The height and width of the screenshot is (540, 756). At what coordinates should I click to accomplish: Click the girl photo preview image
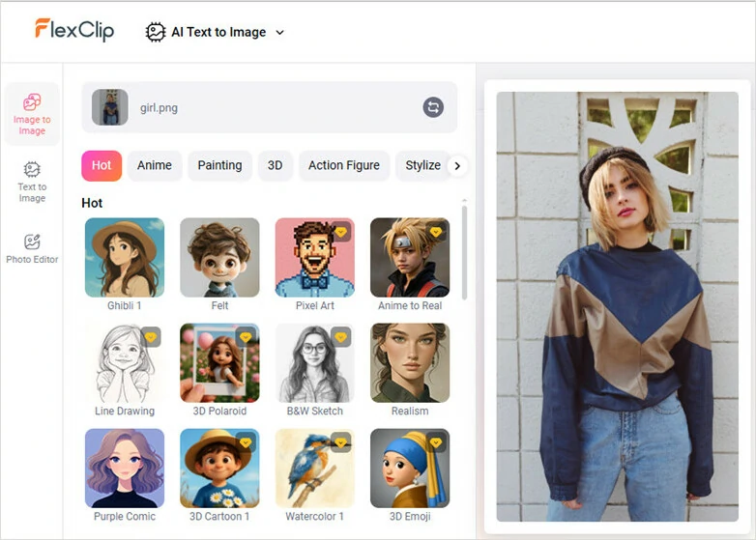click(617, 306)
